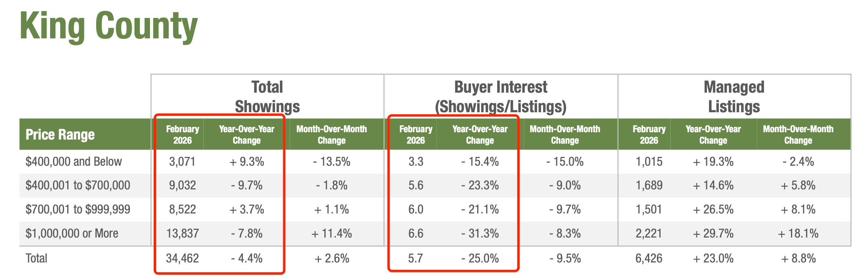Select the Price Range column header
This screenshot has width=868, height=280.
click(x=60, y=135)
